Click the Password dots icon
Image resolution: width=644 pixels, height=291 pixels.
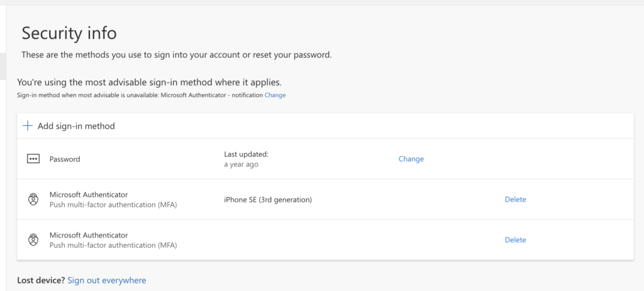[33, 159]
